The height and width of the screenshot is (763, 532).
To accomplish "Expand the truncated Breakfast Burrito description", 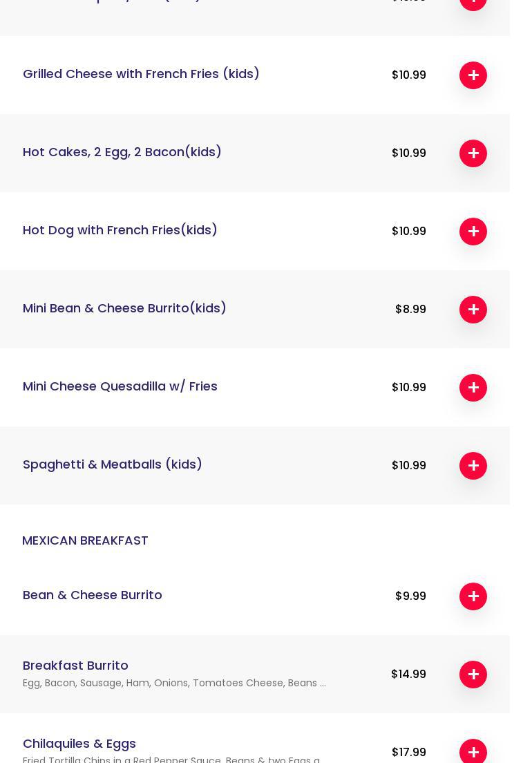I will [x=174, y=684].
